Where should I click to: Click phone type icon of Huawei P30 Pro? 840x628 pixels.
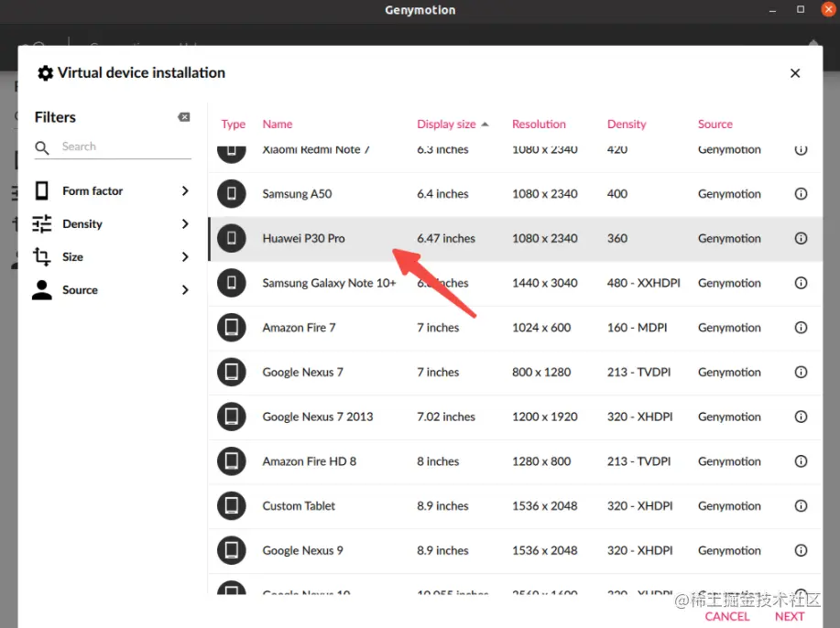pyautogui.click(x=232, y=238)
